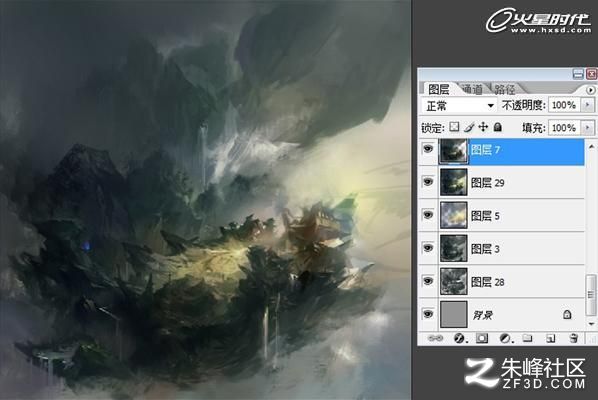Image resolution: width=598 pixels, height=400 pixels.
Task: Switch to the 路径 paths tab
Action: click(x=504, y=89)
